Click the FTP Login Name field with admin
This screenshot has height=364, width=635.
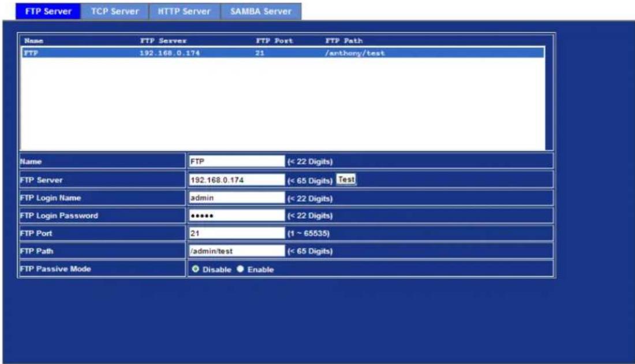pos(237,198)
